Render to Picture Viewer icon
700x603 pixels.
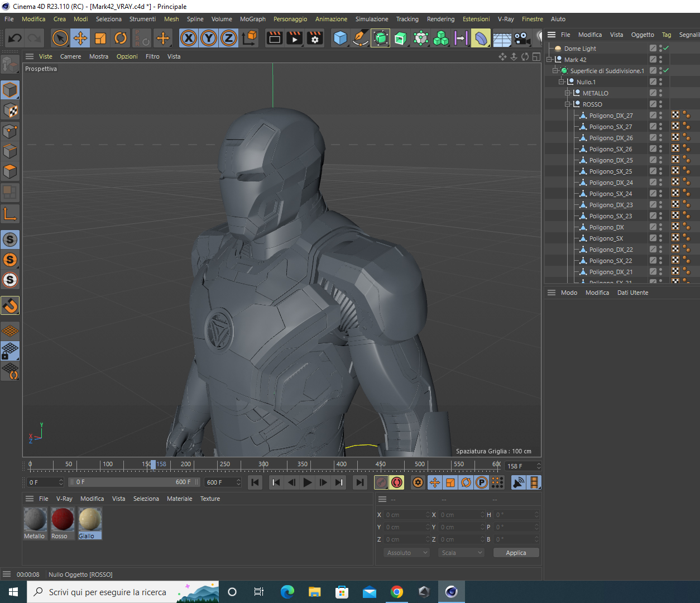point(295,38)
